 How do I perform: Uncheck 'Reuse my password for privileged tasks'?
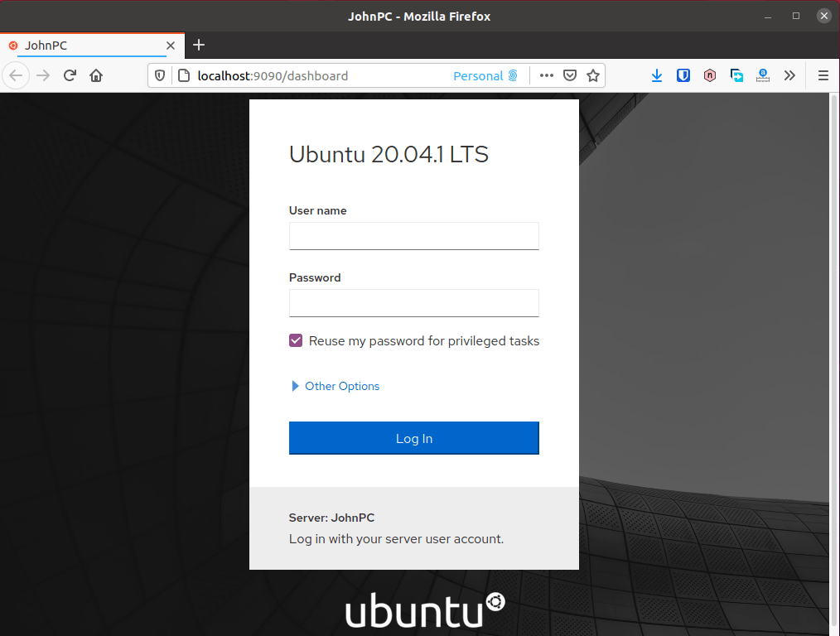pos(296,340)
